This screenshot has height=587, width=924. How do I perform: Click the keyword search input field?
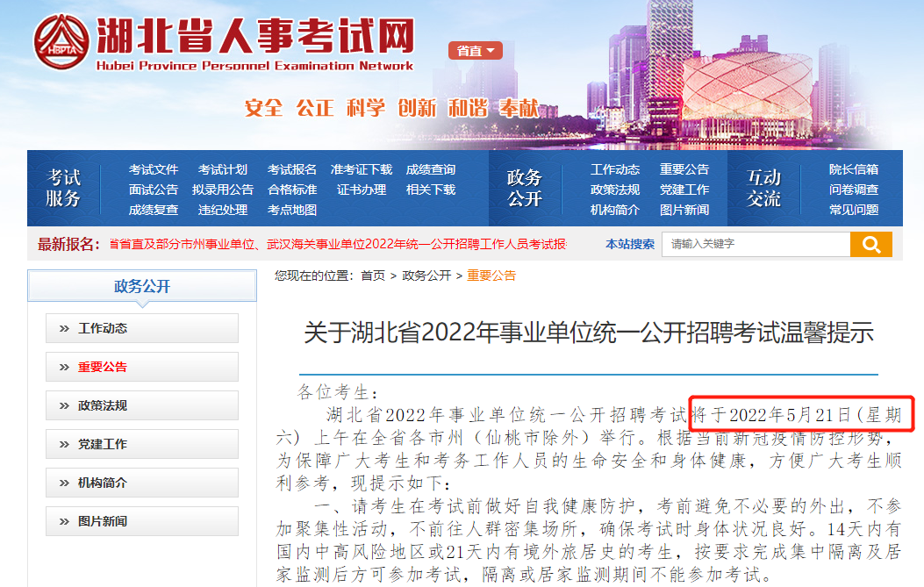click(x=756, y=244)
